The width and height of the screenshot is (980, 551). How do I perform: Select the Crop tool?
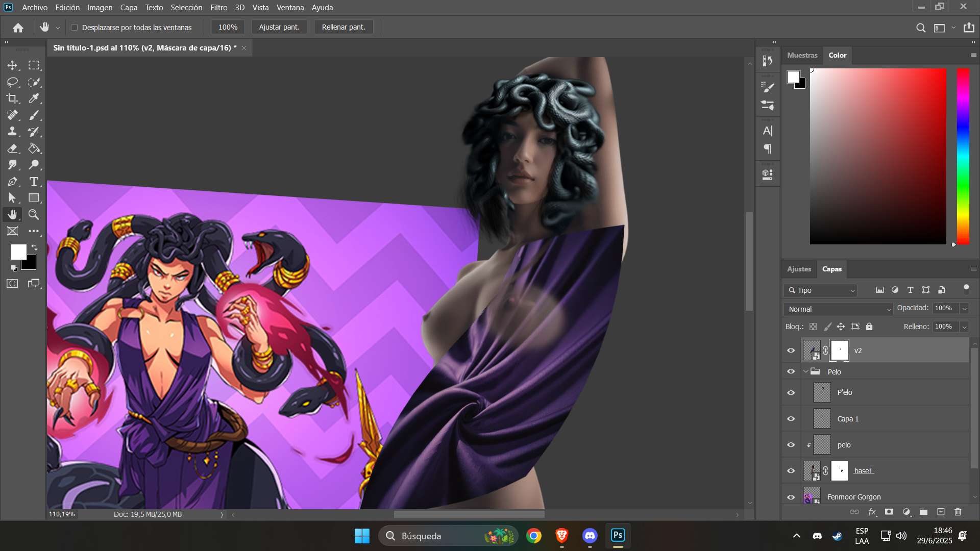click(12, 98)
